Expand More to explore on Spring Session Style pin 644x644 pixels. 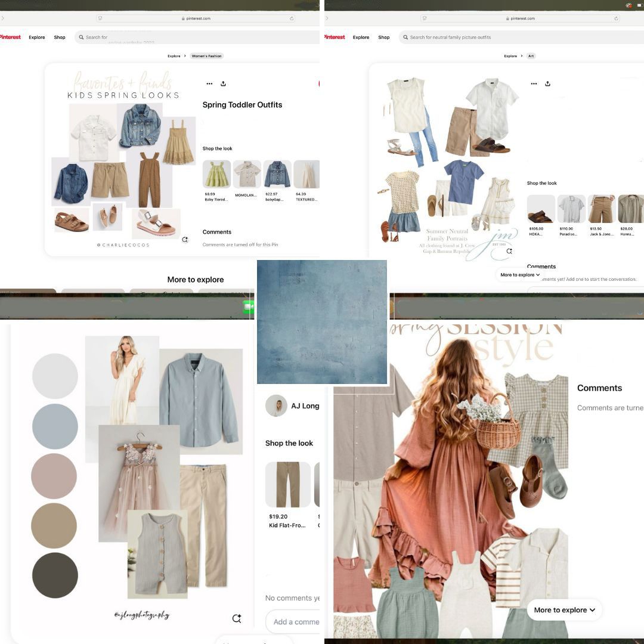coord(564,610)
